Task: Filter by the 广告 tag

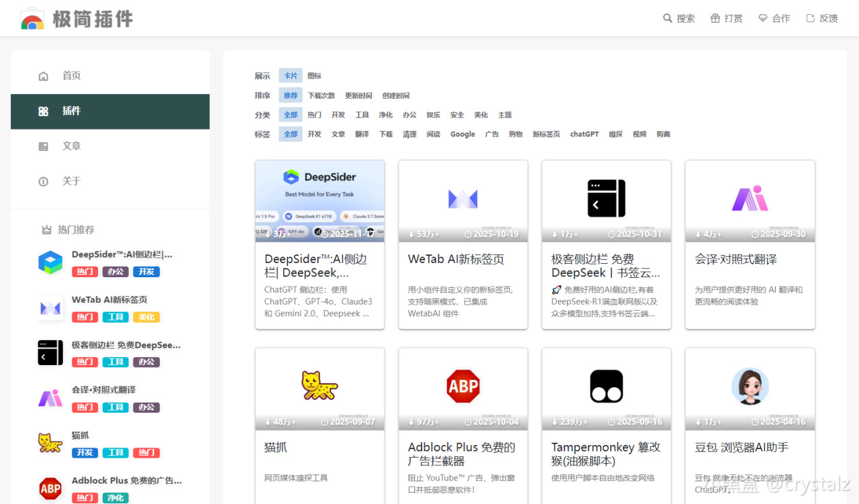Action: click(x=492, y=134)
